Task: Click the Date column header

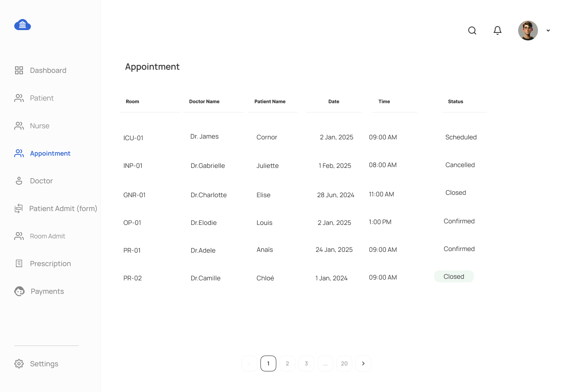Action: [x=334, y=102]
